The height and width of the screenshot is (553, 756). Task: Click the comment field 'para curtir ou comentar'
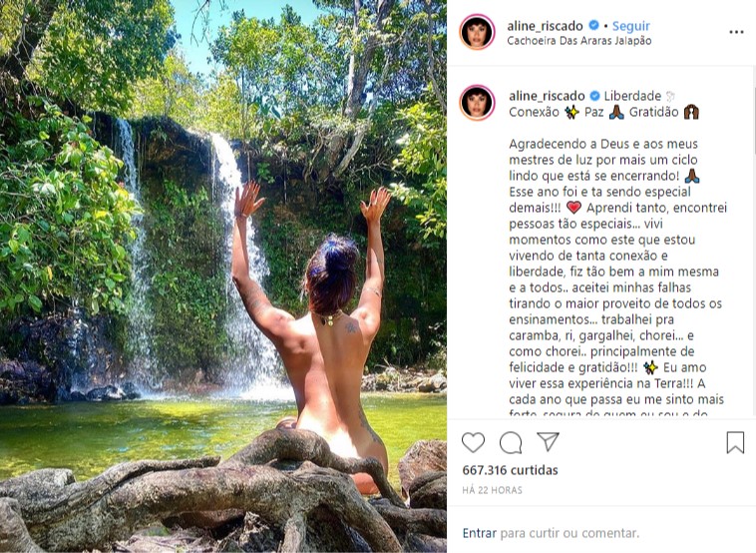569,533
